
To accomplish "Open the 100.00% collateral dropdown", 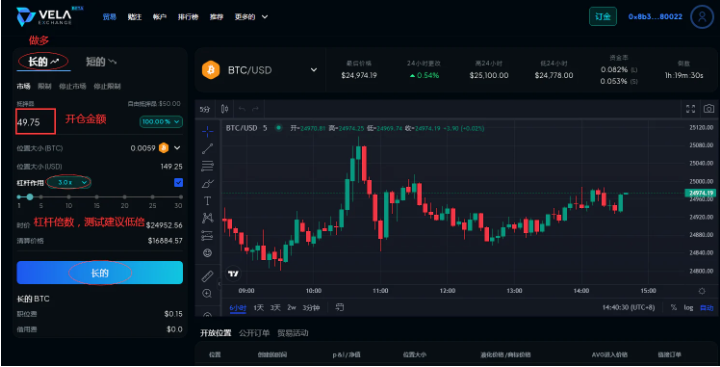I will click(x=161, y=122).
